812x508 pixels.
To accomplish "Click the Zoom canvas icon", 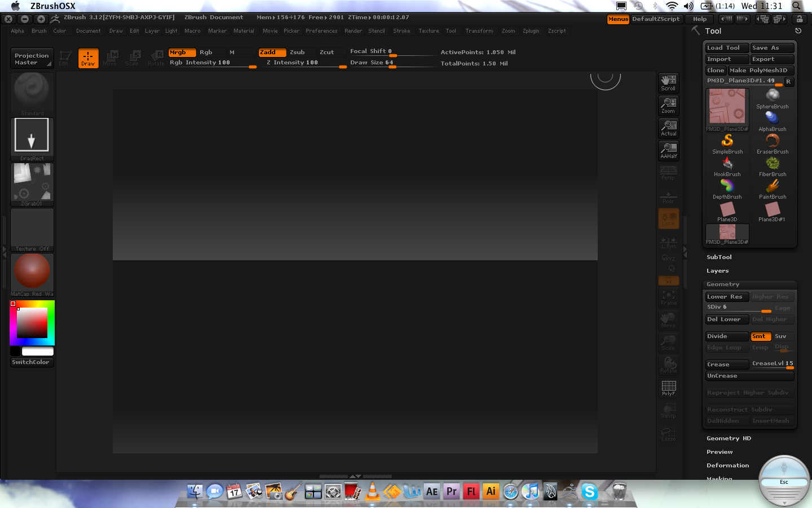I will (x=668, y=106).
